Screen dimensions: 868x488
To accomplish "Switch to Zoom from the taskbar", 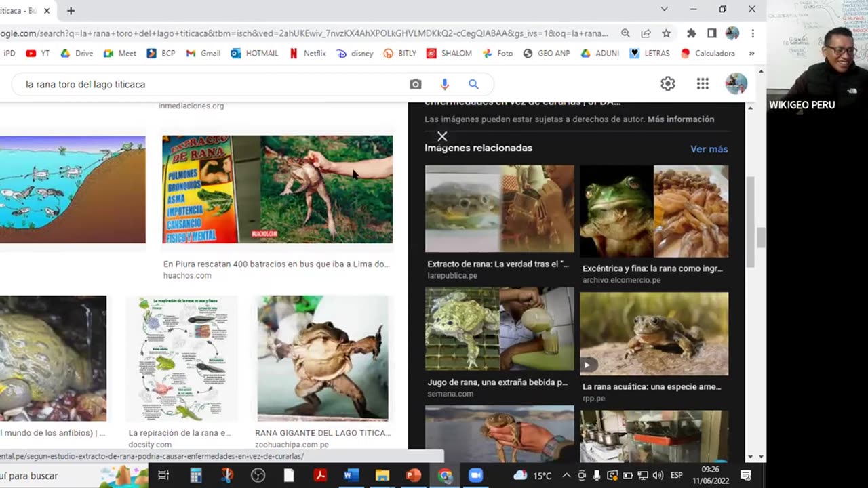I will point(475,476).
